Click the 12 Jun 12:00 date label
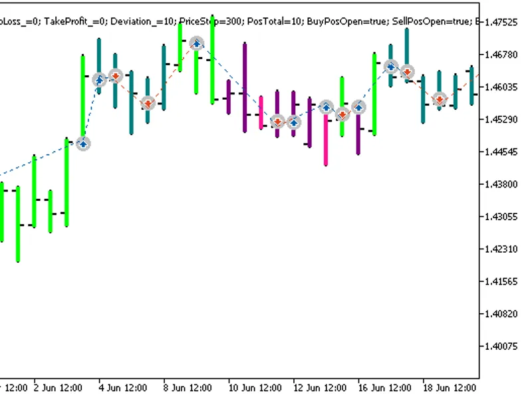 tap(320, 388)
